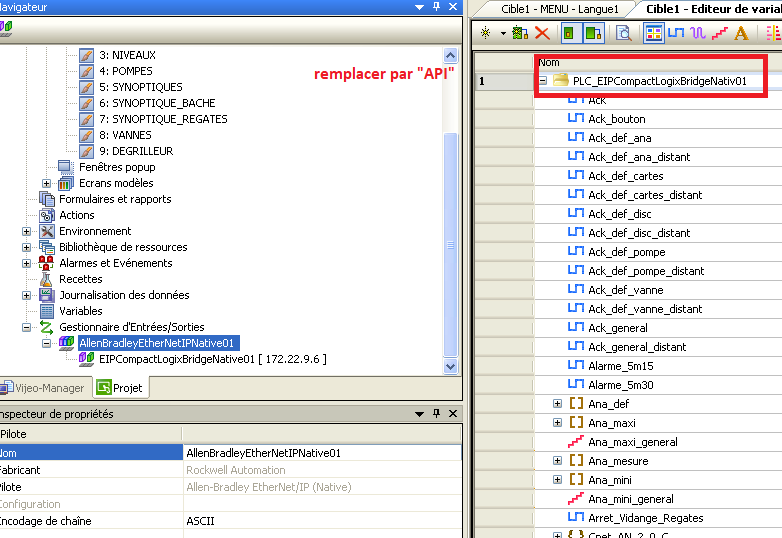Expand the Ecrans modèles tree node
This screenshot has height=538, width=782.
(47, 183)
